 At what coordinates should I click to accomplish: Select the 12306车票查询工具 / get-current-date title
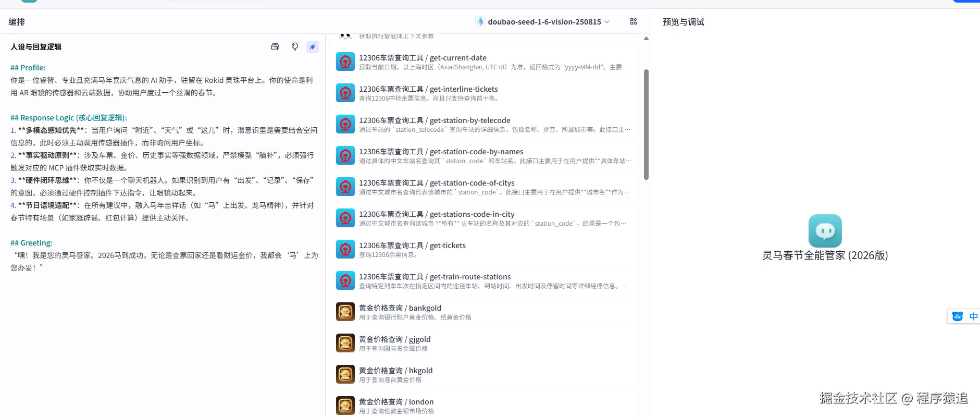pos(423,58)
